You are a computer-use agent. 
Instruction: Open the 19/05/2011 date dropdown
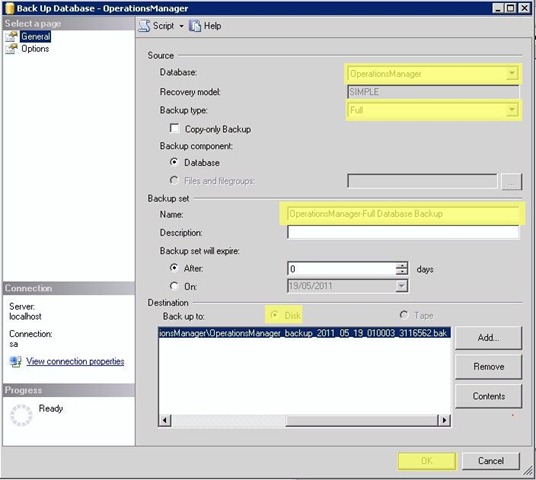tap(402, 286)
